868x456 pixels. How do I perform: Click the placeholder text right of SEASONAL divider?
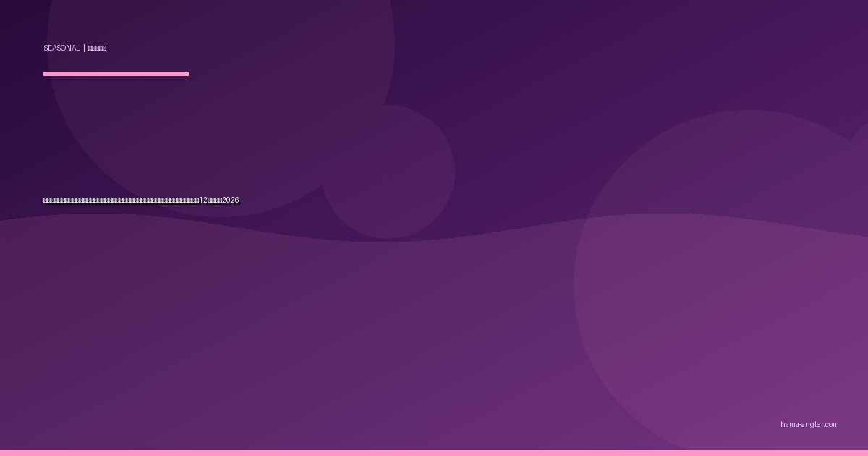[x=97, y=48]
